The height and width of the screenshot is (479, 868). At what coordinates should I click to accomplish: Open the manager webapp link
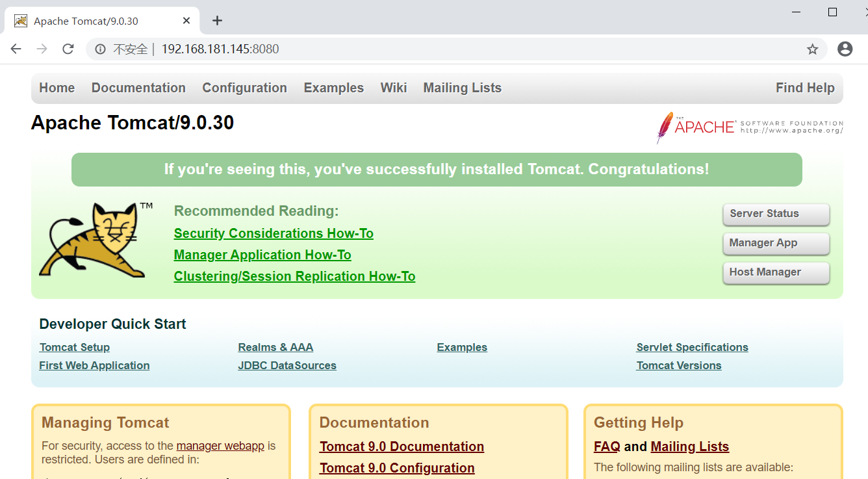(220, 446)
